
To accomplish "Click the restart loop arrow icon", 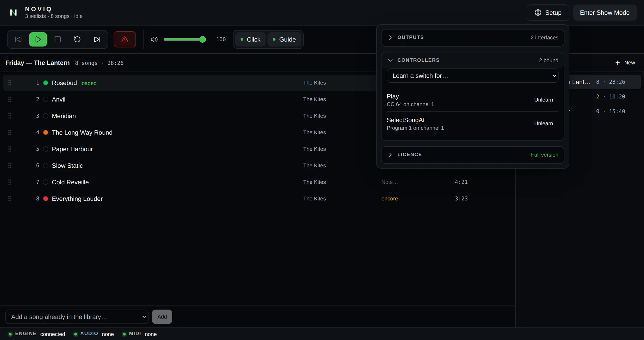I will (77, 39).
